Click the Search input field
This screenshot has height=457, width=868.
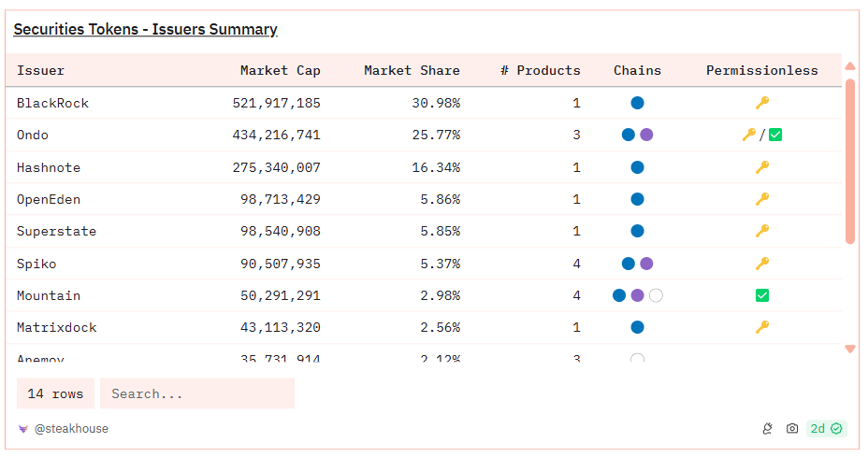[x=197, y=393]
